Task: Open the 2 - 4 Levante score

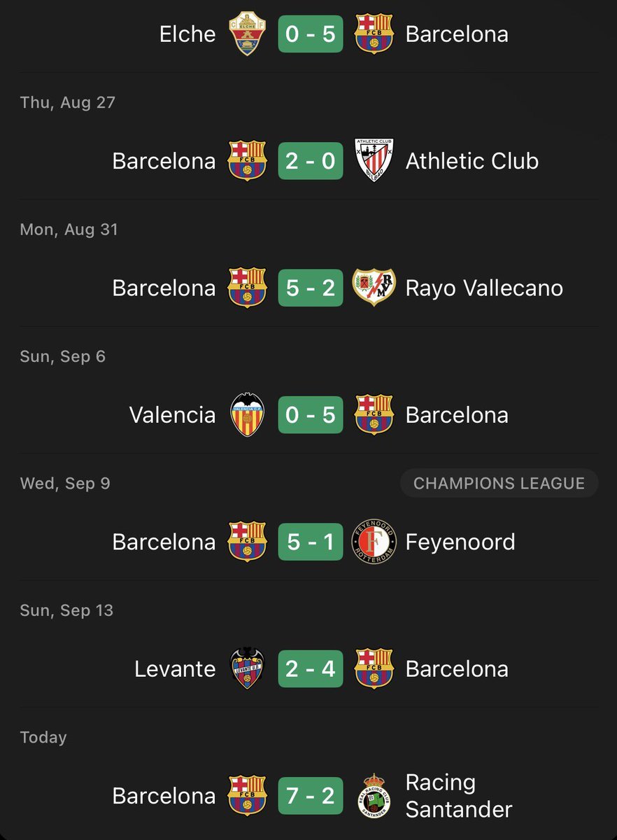Action: (x=311, y=668)
